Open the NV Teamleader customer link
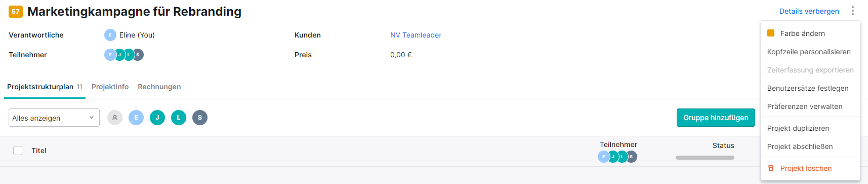The width and height of the screenshot is (868, 184). coord(416,35)
